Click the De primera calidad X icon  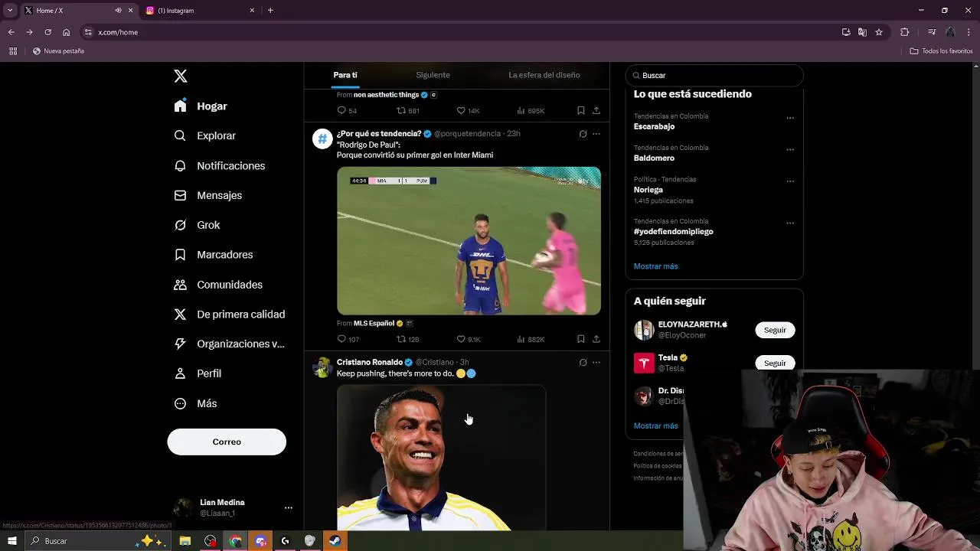pos(180,315)
